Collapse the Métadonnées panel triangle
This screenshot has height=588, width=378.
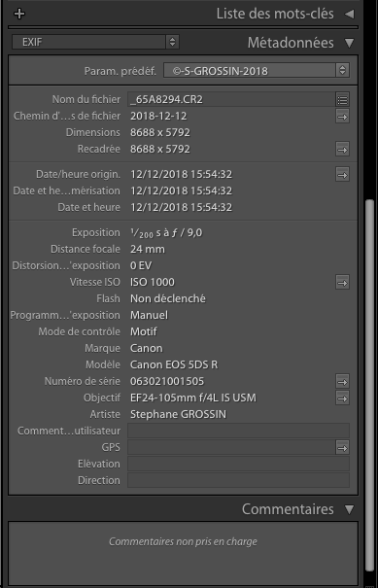pos(350,43)
